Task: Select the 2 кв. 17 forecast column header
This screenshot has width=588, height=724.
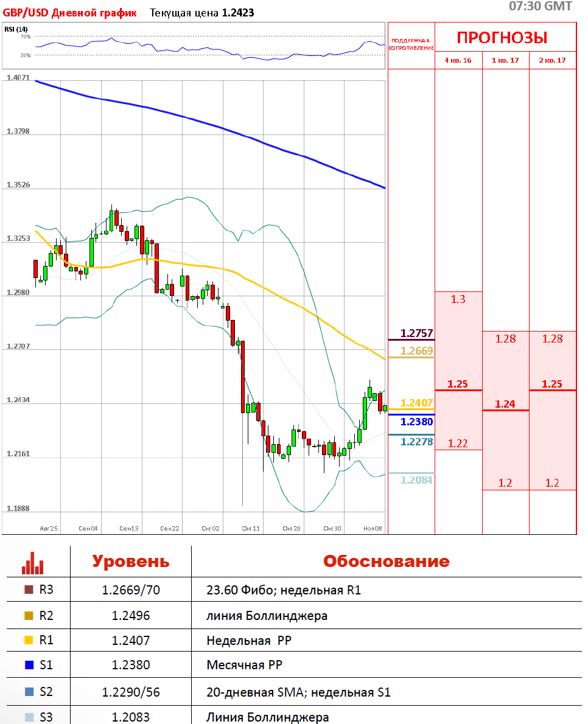Action: pyautogui.click(x=553, y=60)
